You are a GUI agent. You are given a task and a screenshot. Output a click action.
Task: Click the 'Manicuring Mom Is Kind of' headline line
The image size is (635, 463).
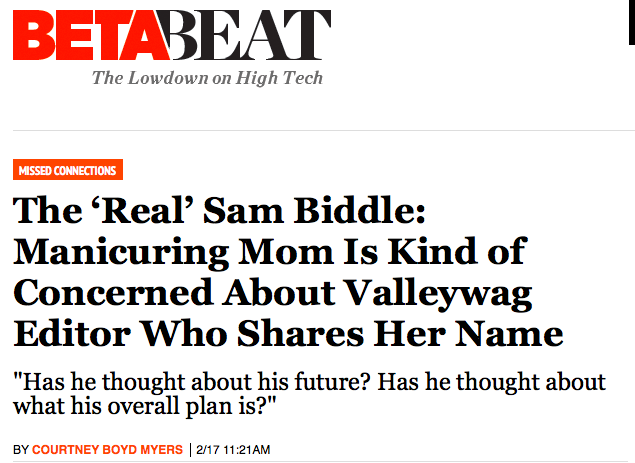268,252
